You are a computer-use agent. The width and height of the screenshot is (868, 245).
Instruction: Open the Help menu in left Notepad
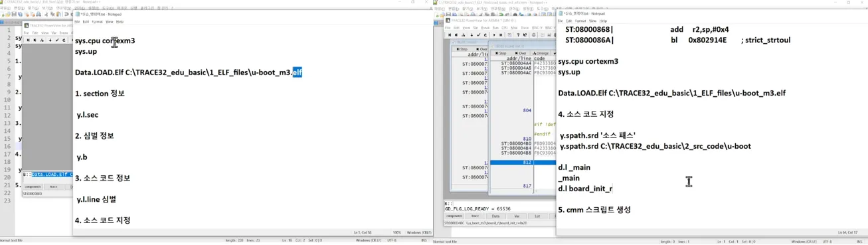click(x=120, y=22)
